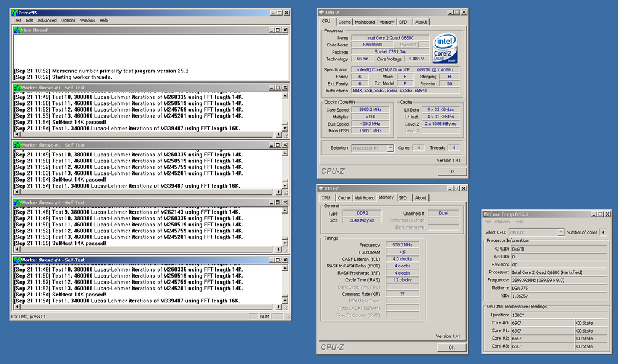
Task: Click the Prime95 icon in the title bar
Action: click(14, 13)
